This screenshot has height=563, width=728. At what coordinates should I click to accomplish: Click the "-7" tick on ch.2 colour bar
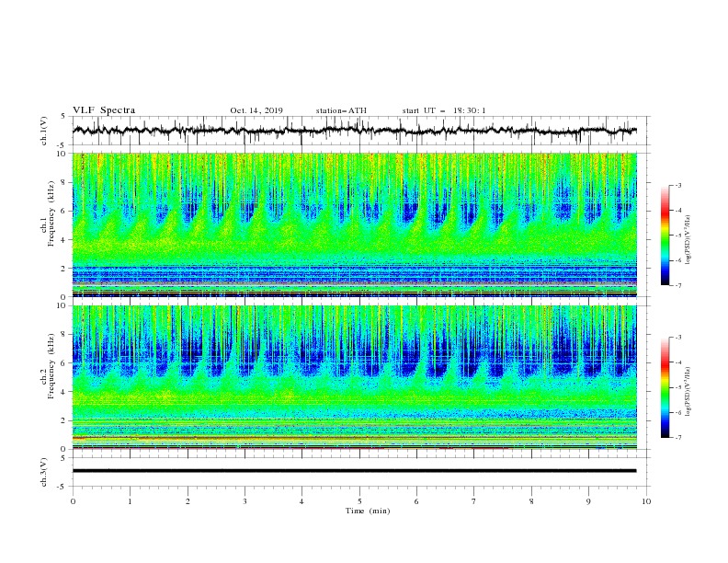point(677,438)
